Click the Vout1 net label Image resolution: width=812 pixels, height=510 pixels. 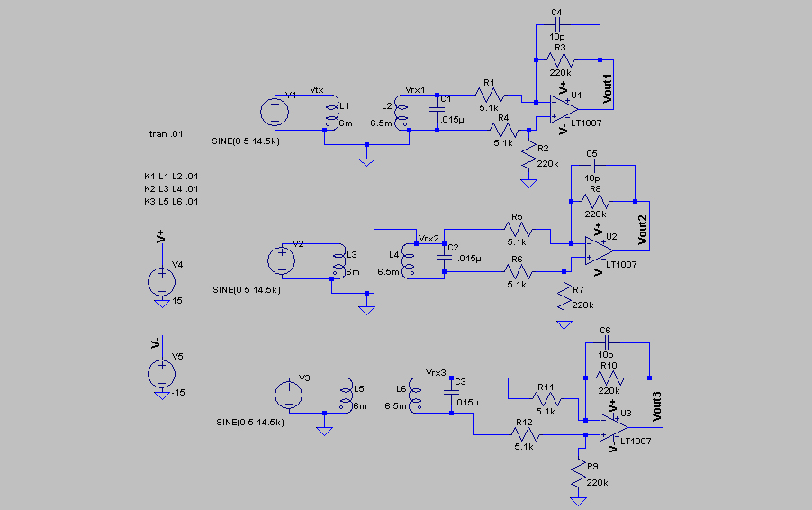608,88
